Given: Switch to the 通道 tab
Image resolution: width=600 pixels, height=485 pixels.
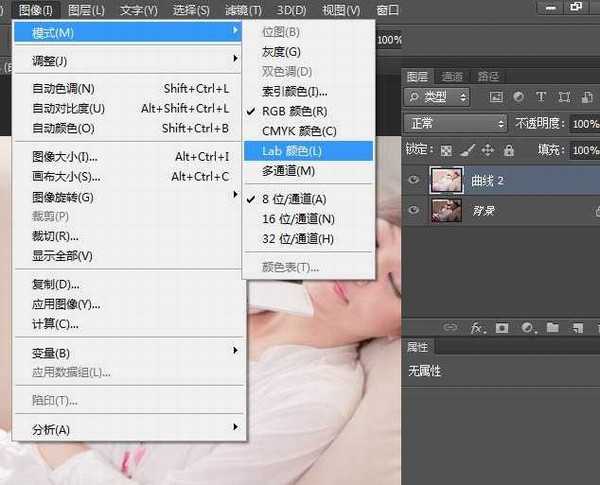Looking at the screenshot, I should (452, 76).
